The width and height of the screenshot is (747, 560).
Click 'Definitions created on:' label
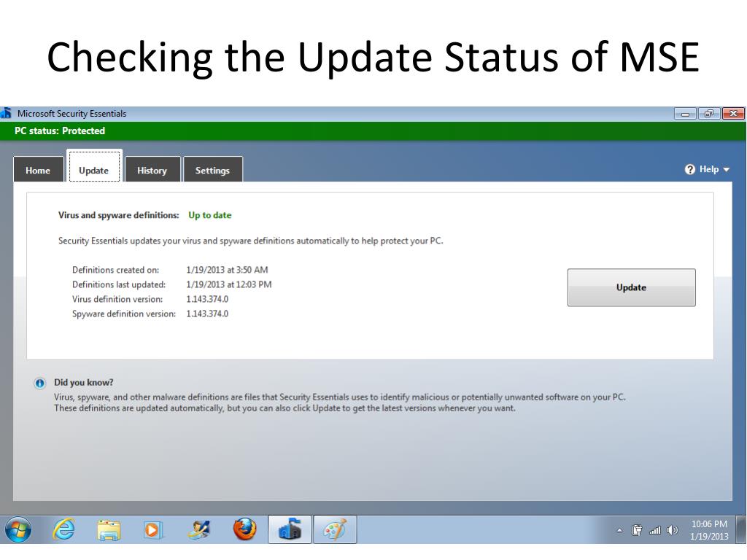tap(116, 270)
